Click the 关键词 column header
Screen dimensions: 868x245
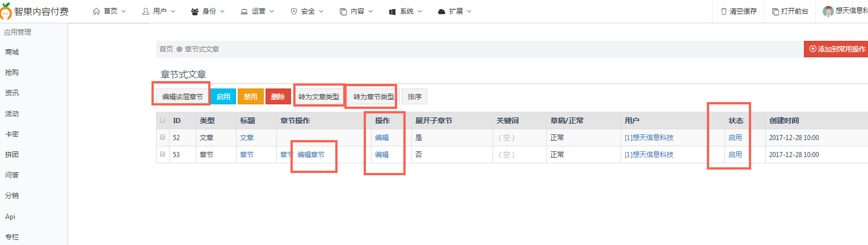508,120
